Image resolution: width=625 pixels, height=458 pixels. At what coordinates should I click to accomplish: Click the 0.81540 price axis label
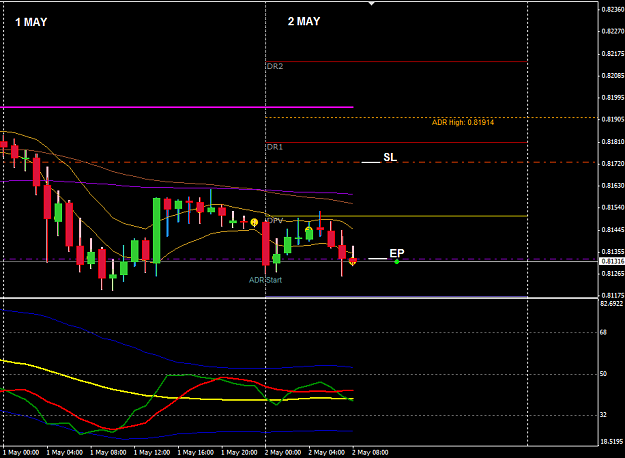point(613,207)
